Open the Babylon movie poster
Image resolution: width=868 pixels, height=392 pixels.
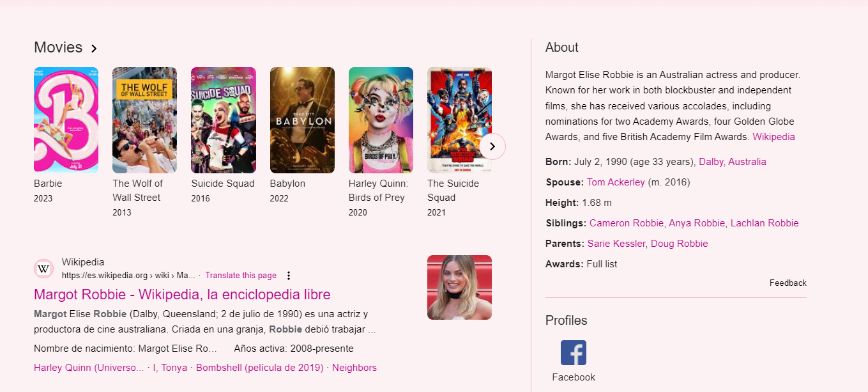tap(302, 120)
